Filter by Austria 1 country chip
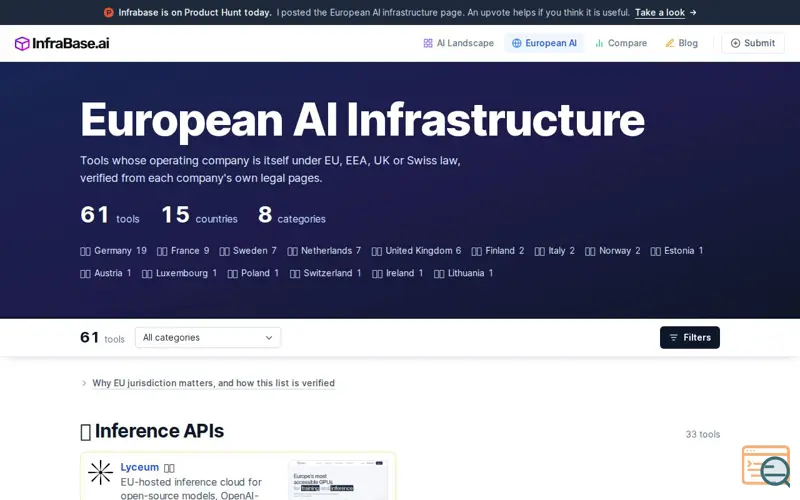 (x=106, y=273)
